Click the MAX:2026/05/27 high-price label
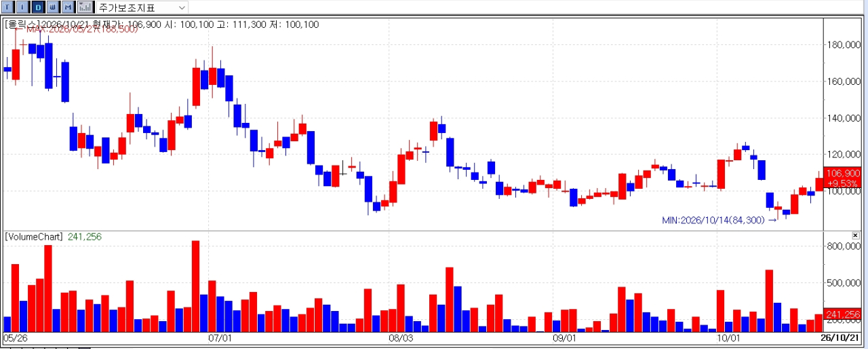 click(82, 30)
